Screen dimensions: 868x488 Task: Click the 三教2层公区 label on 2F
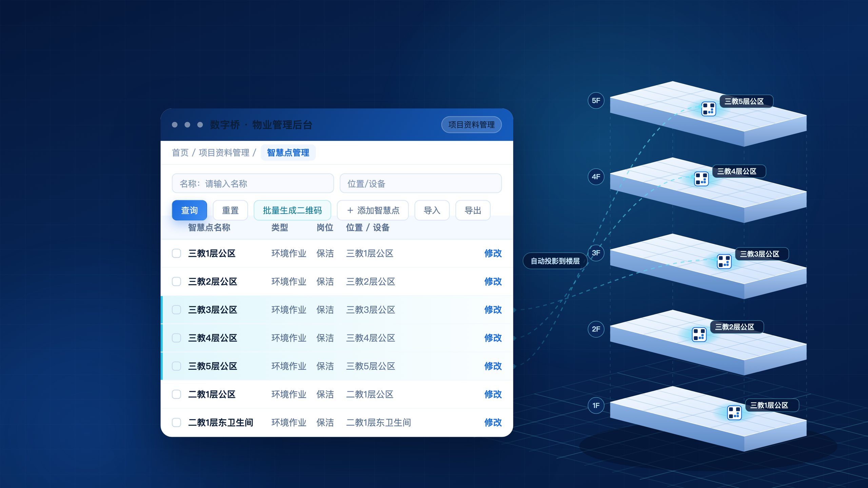coord(736,327)
